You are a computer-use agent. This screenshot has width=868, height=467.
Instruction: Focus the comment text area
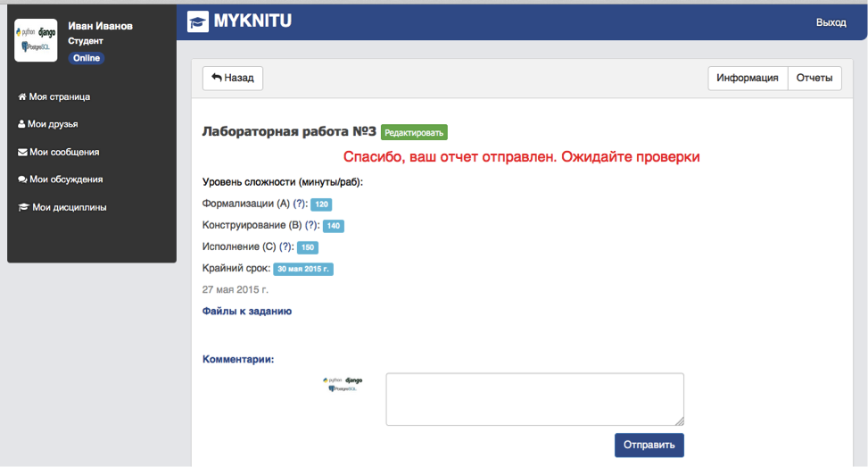(534, 399)
